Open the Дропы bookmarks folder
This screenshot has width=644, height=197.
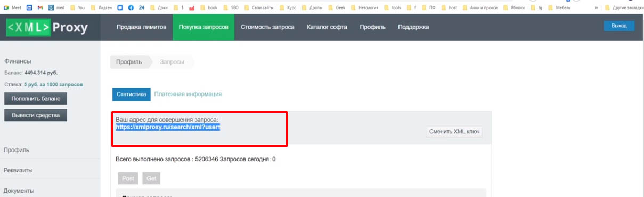(x=312, y=8)
